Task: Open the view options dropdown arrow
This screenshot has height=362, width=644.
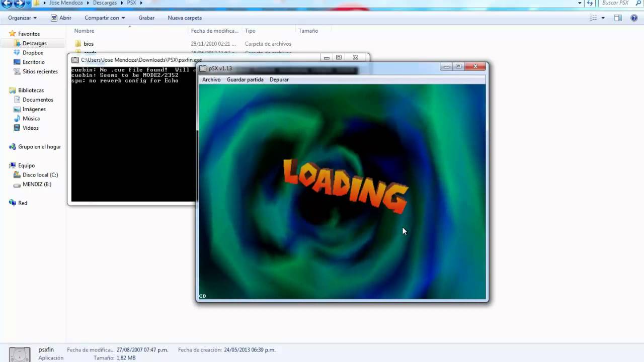Action: pos(603,18)
